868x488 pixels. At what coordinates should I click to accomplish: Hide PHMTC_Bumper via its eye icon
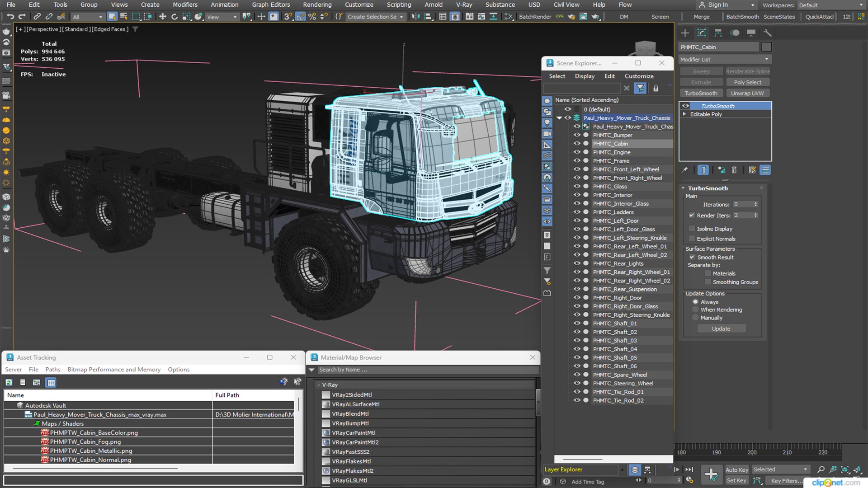point(577,135)
